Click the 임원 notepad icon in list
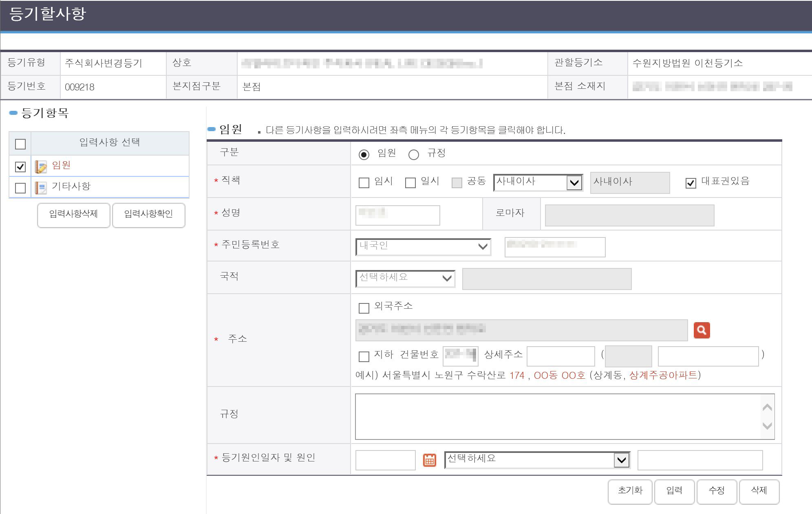 click(x=41, y=166)
